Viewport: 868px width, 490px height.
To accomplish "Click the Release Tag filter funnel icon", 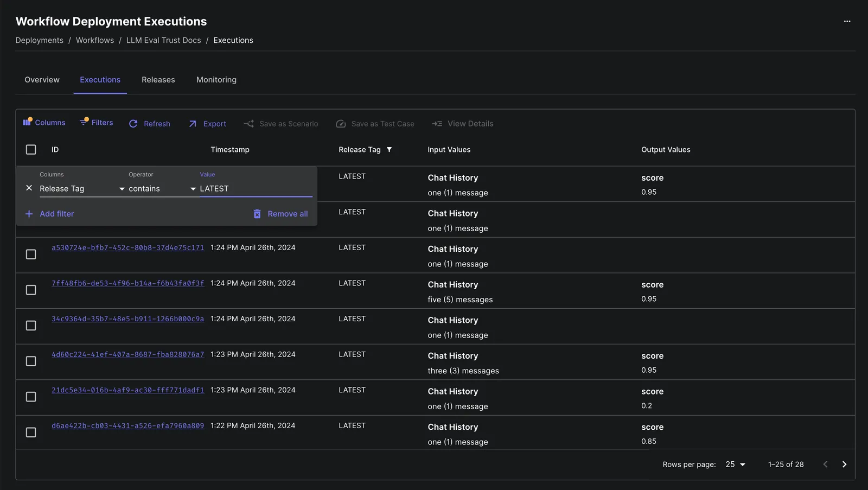I will [389, 150].
